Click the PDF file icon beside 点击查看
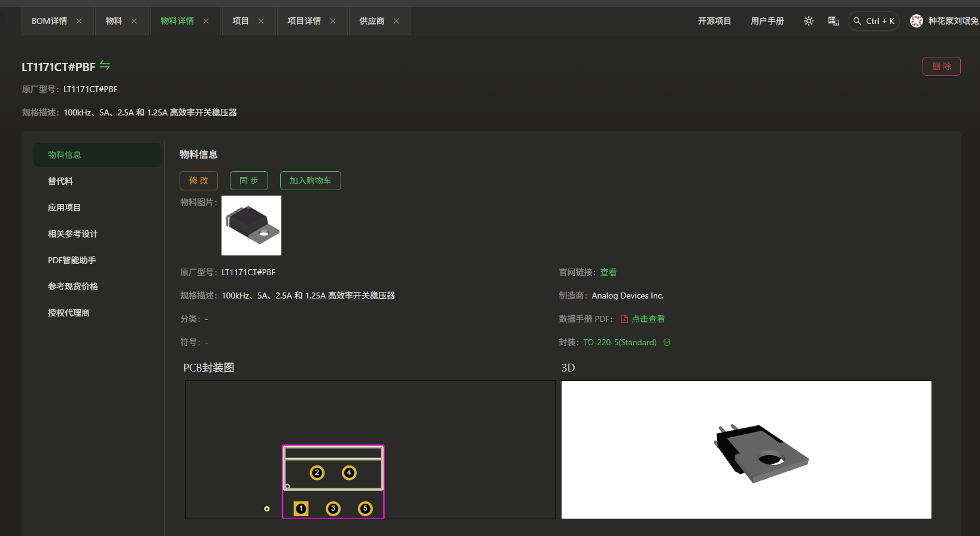 pyautogui.click(x=624, y=319)
